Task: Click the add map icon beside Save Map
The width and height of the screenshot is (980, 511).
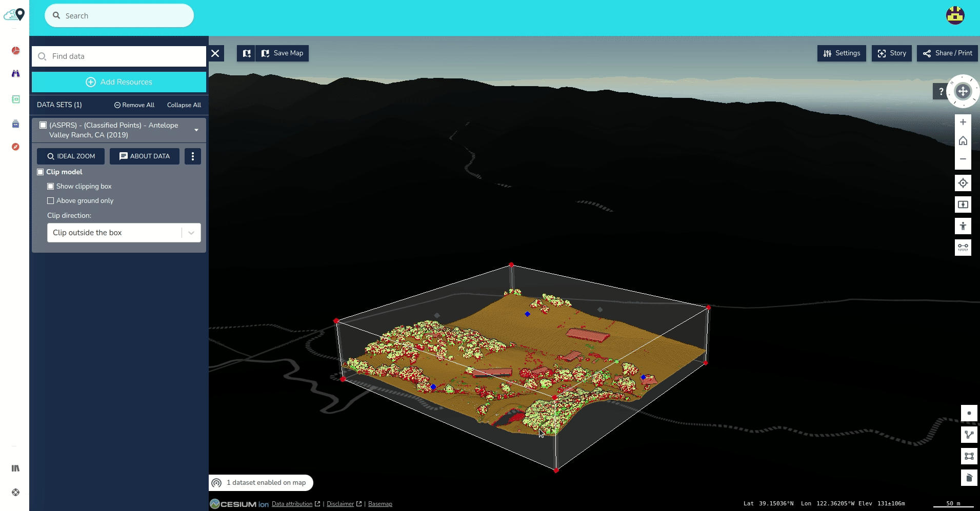Action: point(246,53)
